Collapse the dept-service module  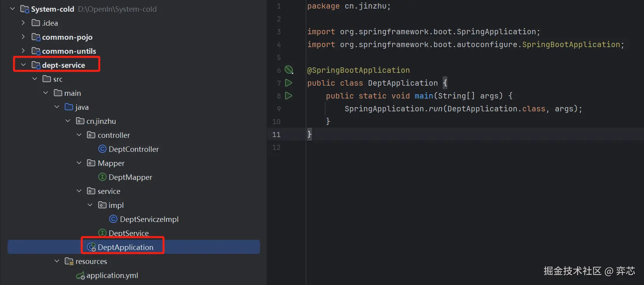[x=23, y=65]
